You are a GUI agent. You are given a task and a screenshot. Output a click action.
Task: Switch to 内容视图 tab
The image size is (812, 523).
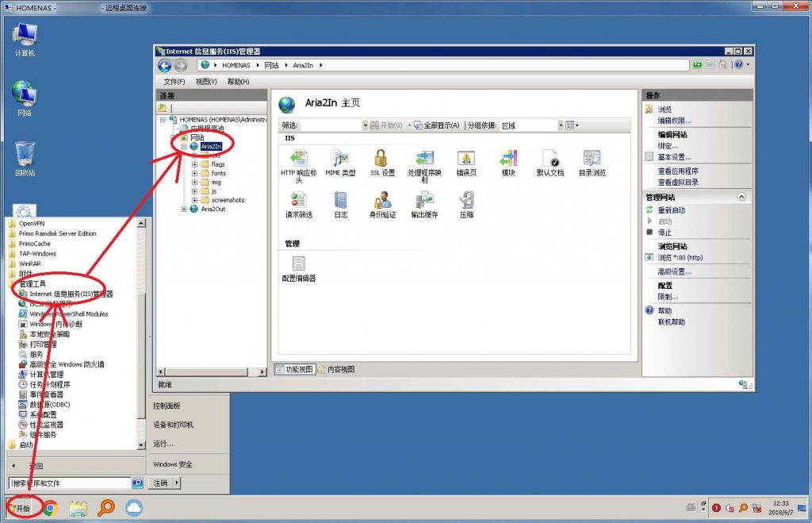[x=336, y=369]
